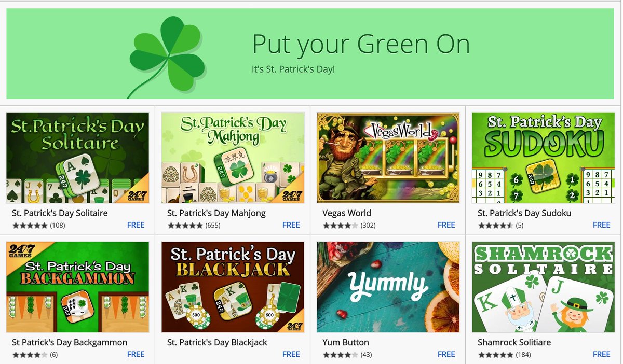Click FREE button for Shamrock Solitiare
The width and height of the screenshot is (623, 364).
click(x=602, y=354)
